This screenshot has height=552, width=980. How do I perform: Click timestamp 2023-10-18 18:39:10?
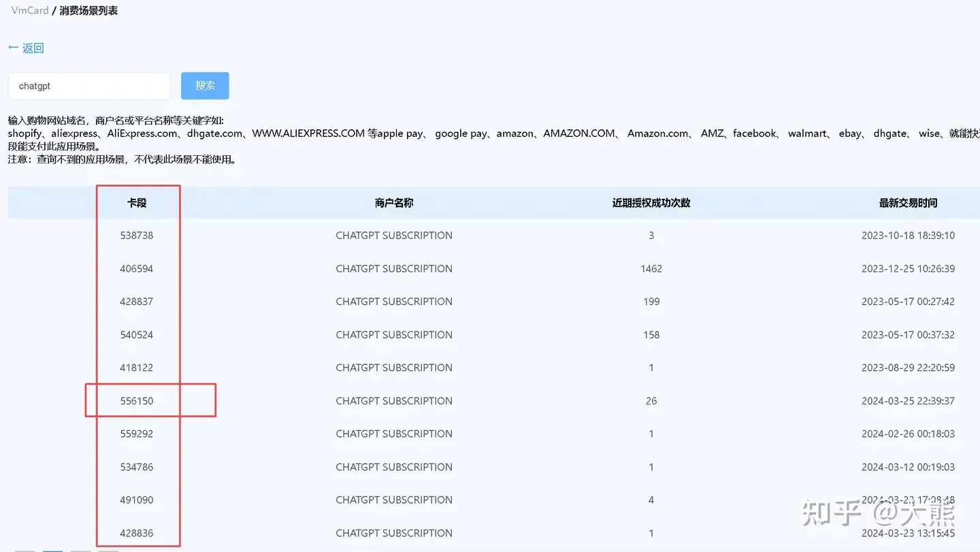[908, 236]
